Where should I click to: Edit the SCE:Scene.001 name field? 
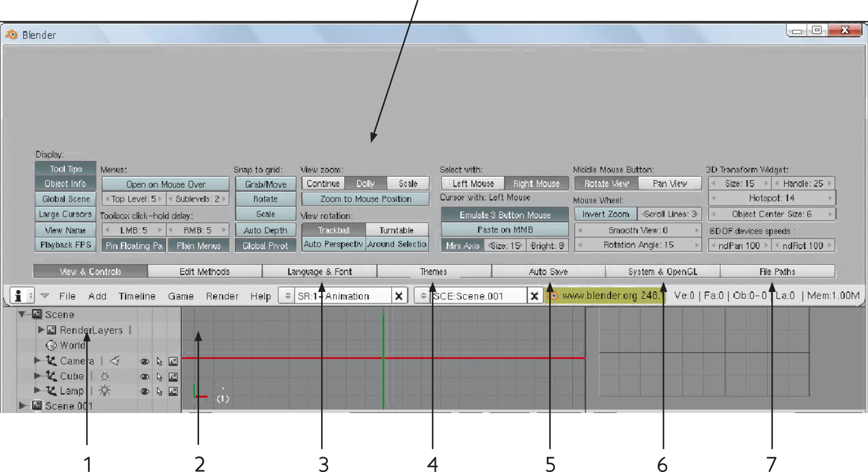point(479,296)
